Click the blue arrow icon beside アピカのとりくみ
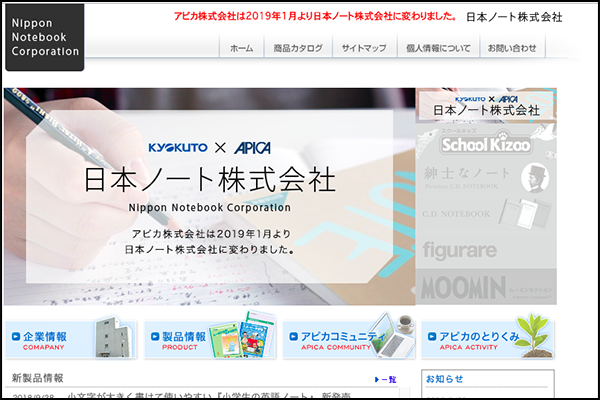The image size is (600, 400). point(432,336)
